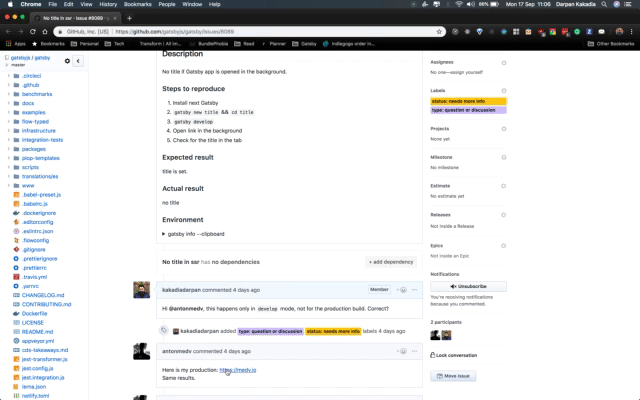The height and width of the screenshot is (400, 640).
Task: Click the macOS Spotlight search icon
Action: (x=604, y=4)
